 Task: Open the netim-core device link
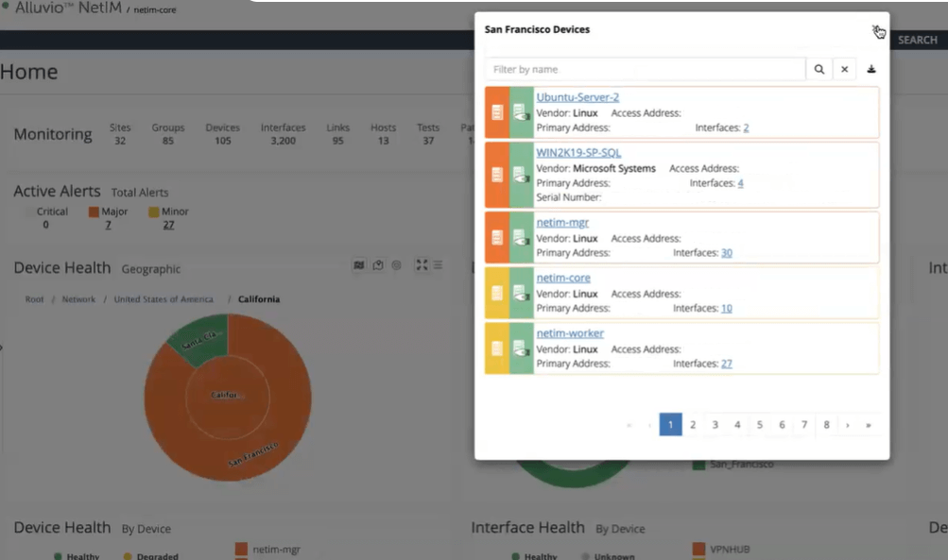(563, 278)
